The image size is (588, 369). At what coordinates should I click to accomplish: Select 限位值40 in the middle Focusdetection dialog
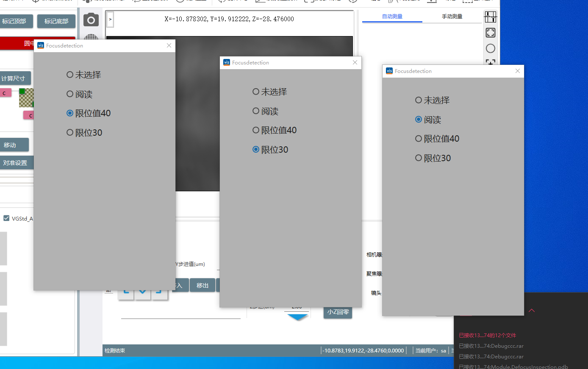click(x=256, y=130)
